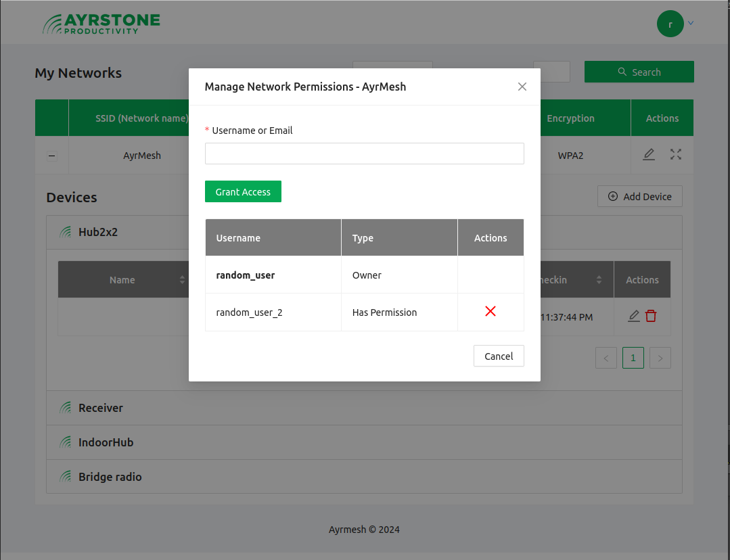Expand the IndoorHub device section
730x560 pixels.
point(364,442)
